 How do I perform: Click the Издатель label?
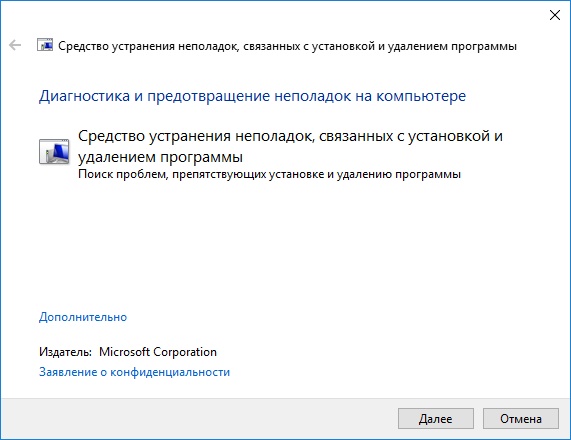tap(66, 352)
